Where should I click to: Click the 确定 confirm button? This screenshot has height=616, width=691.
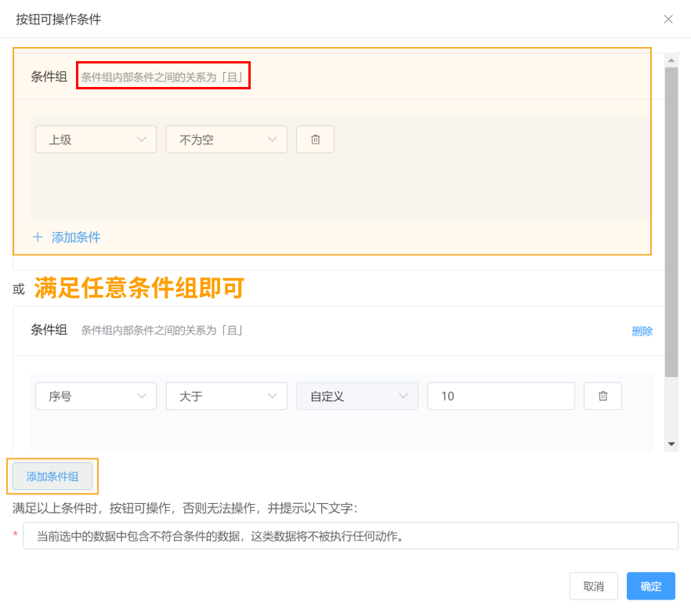(650, 585)
